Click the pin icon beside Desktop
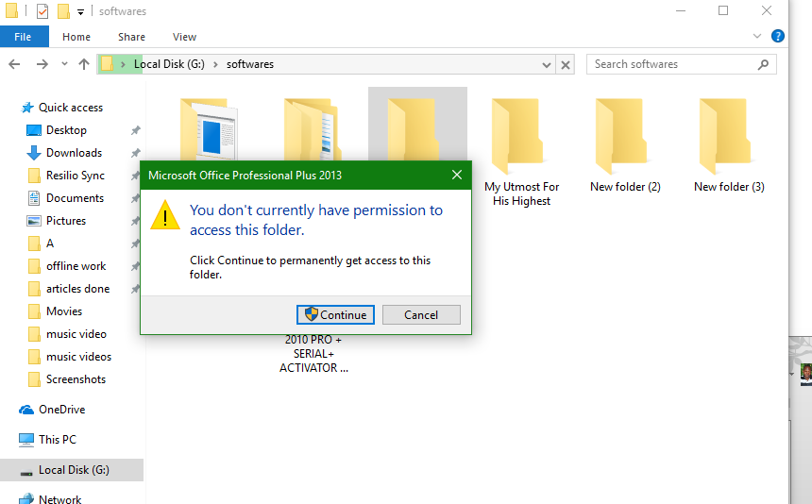This screenshot has height=504, width=812. [x=135, y=130]
